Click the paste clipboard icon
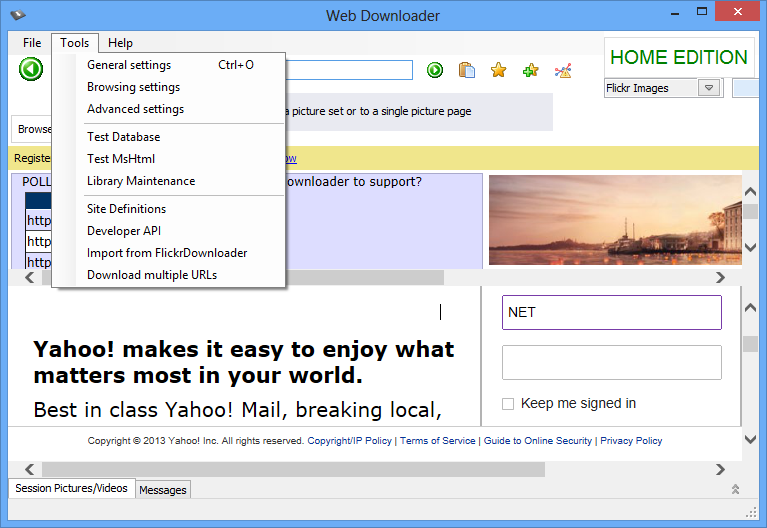Image resolution: width=767 pixels, height=528 pixels. (467, 70)
